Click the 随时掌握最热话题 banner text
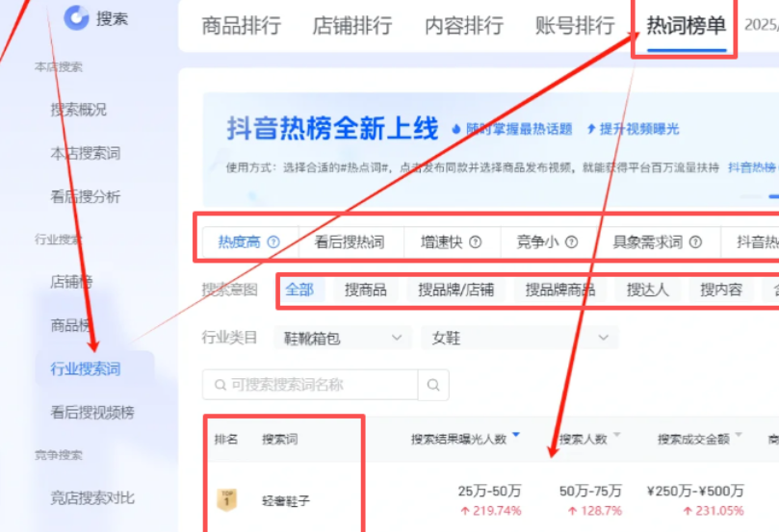The image size is (779, 532). point(519,130)
